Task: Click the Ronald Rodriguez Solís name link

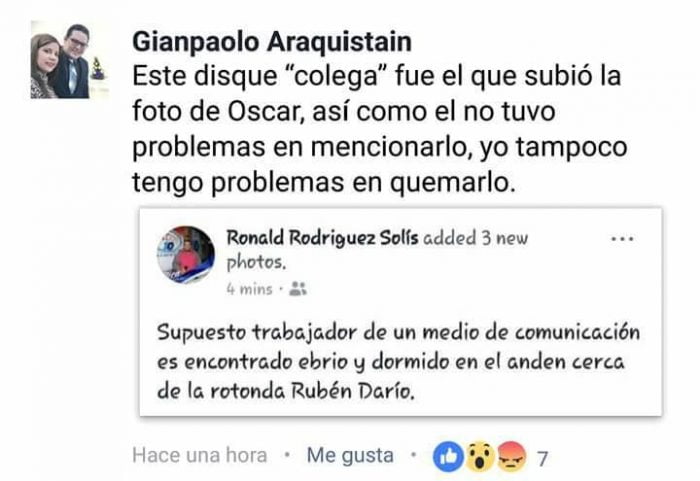Action: point(322,238)
